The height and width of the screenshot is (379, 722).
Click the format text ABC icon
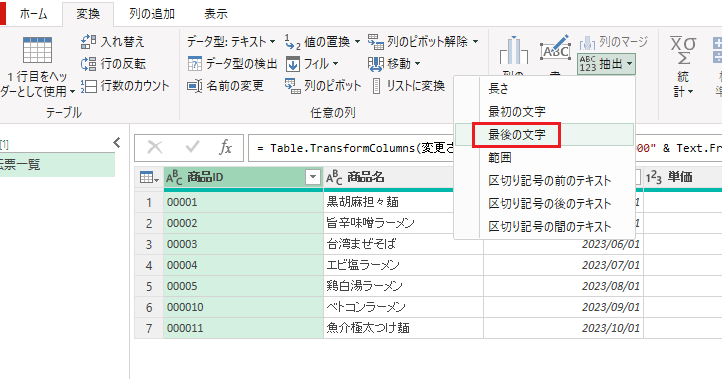point(555,48)
